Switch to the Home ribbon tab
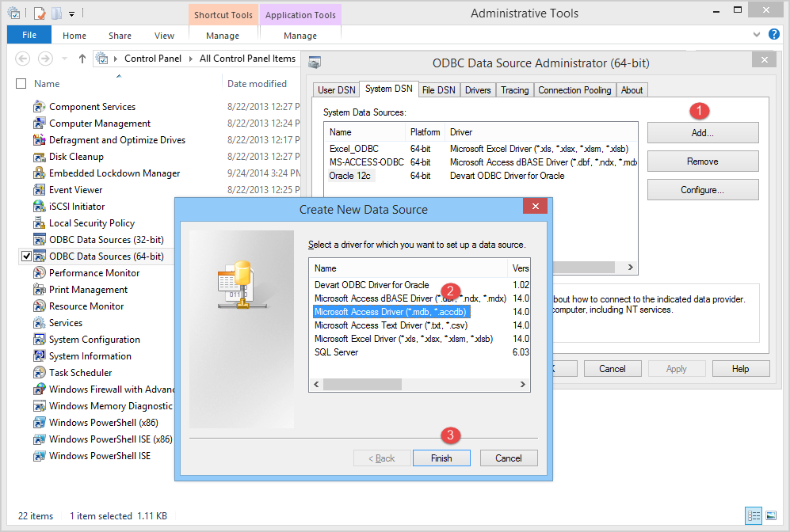This screenshot has height=532, width=790. (x=74, y=36)
